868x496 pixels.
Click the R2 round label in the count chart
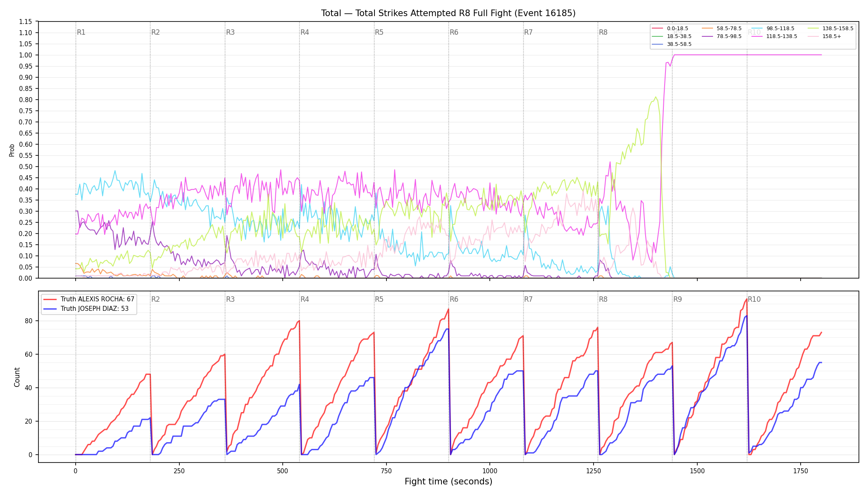point(155,299)
